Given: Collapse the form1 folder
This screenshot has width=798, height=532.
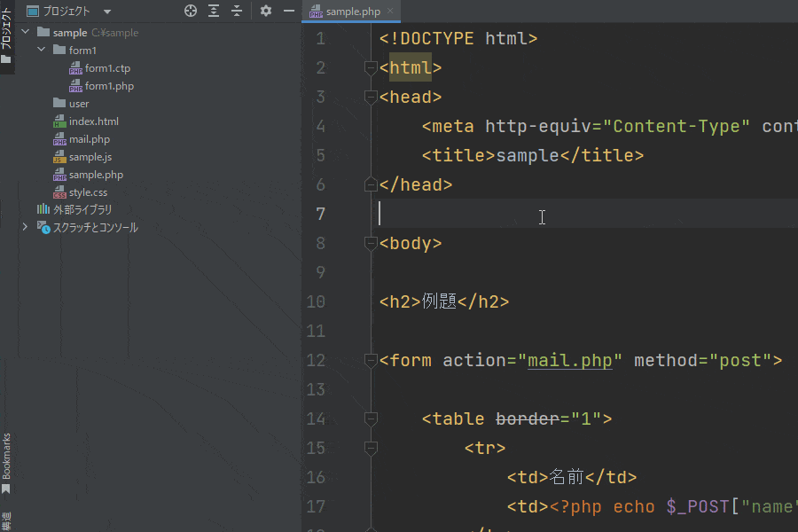Looking at the screenshot, I should 41,51.
